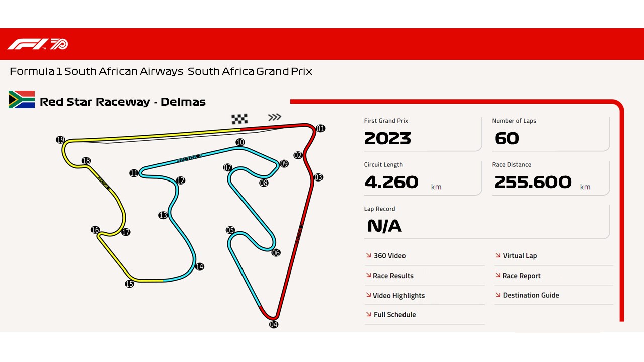Click the First Grand Prix 2023 stat box
Image resolution: width=644 pixels, height=362 pixels.
pos(423,132)
